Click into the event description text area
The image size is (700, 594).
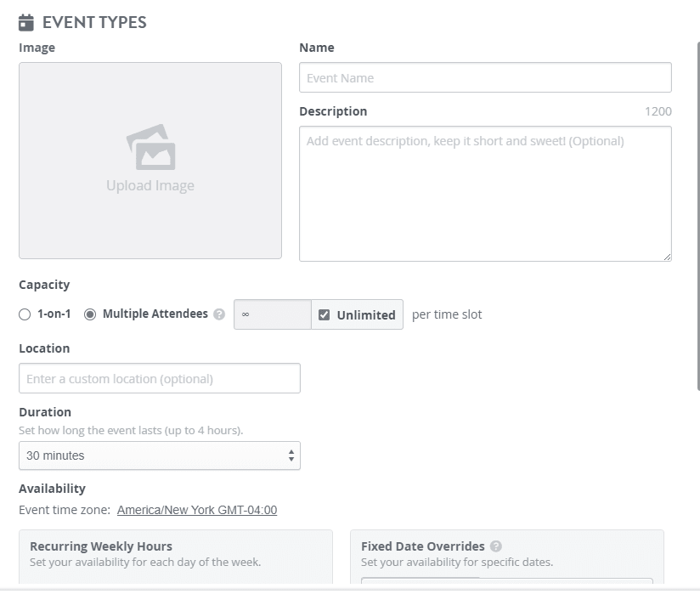pos(485,194)
